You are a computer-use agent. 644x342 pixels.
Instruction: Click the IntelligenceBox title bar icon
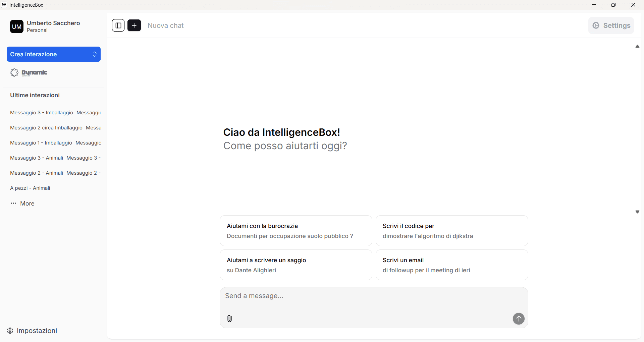(x=4, y=5)
